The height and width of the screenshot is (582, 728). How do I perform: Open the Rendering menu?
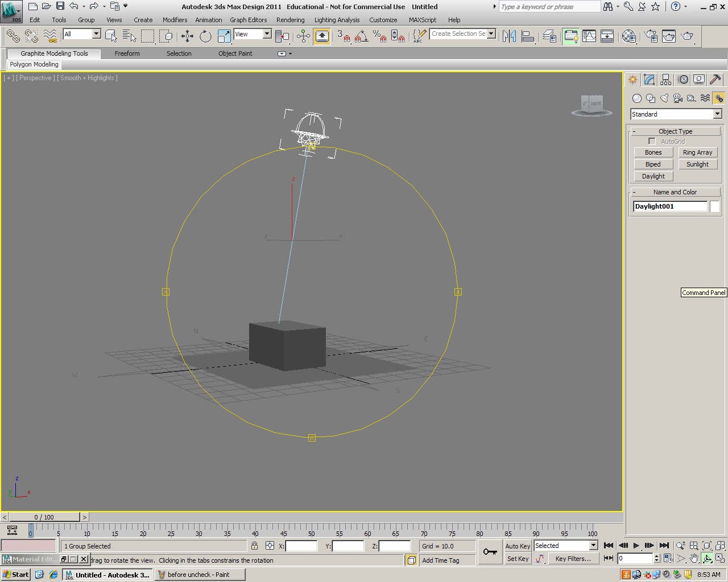coord(291,20)
